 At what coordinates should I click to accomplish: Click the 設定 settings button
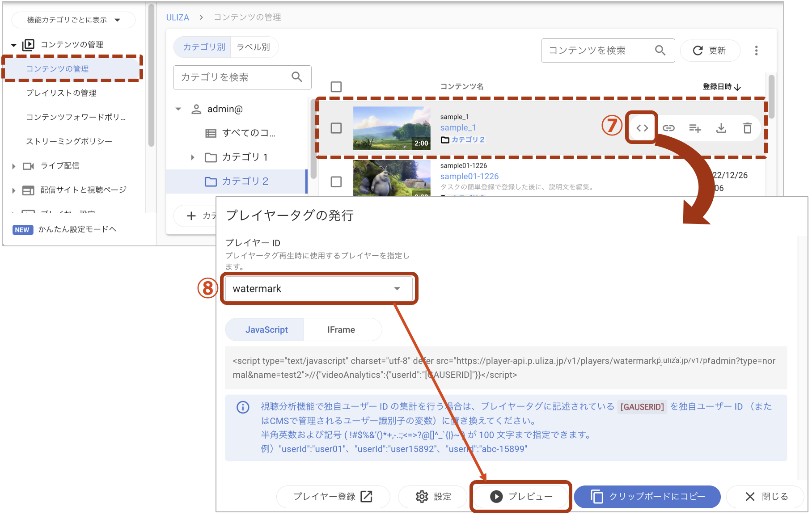(x=433, y=497)
